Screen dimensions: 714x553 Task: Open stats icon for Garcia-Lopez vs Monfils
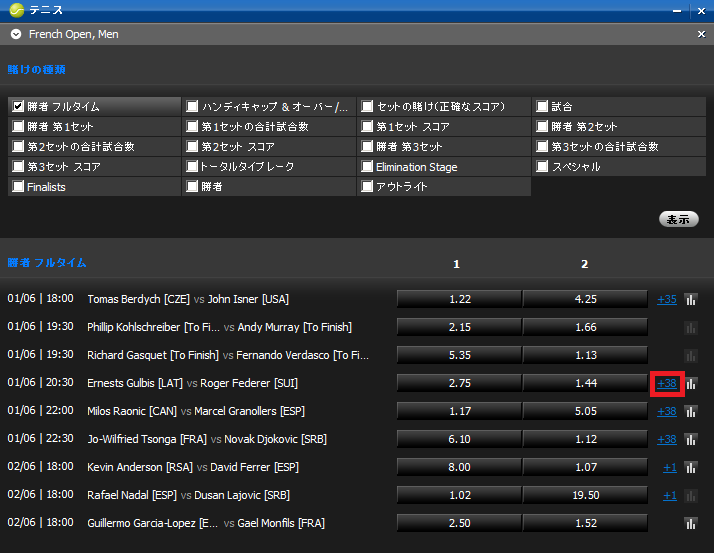point(691,524)
